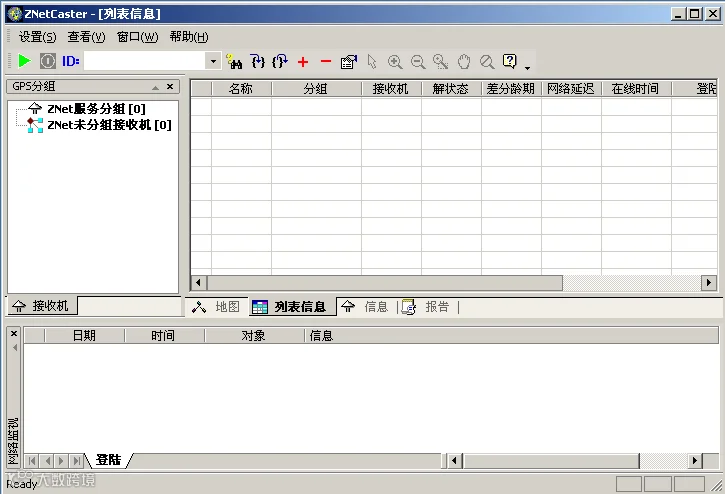
Task: Click the 在线时间 column header
Action: pyautogui.click(x=636, y=89)
